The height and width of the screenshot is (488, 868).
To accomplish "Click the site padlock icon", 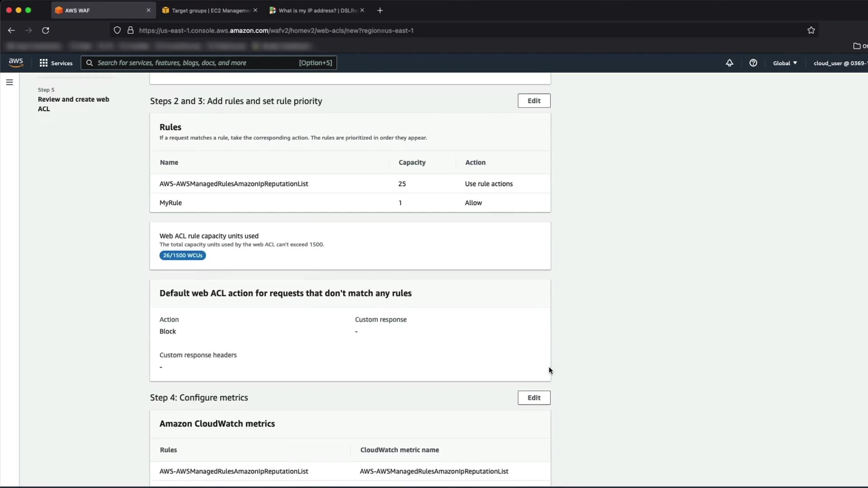I will [130, 30].
